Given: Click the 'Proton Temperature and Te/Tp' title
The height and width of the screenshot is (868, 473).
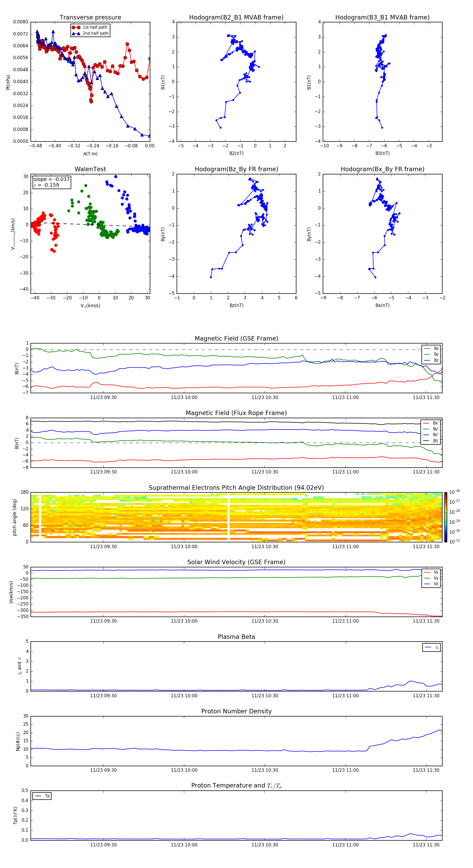Looking at the screenshot, I should 236,786.
